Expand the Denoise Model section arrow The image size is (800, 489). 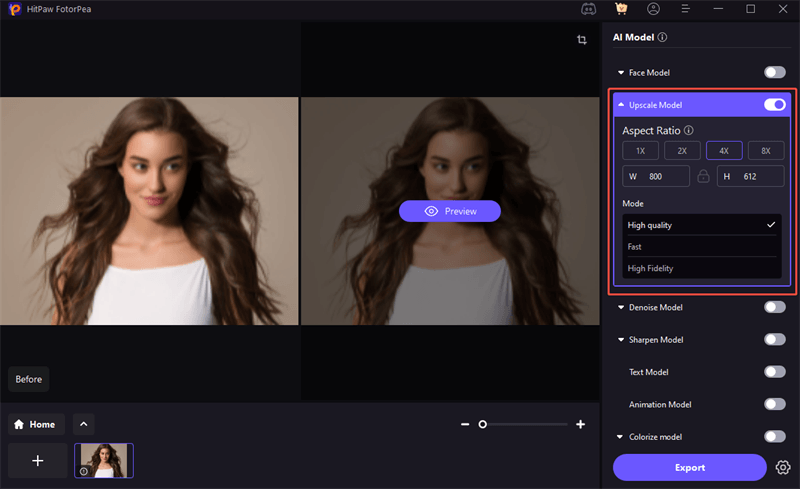(x=621, y=307)
